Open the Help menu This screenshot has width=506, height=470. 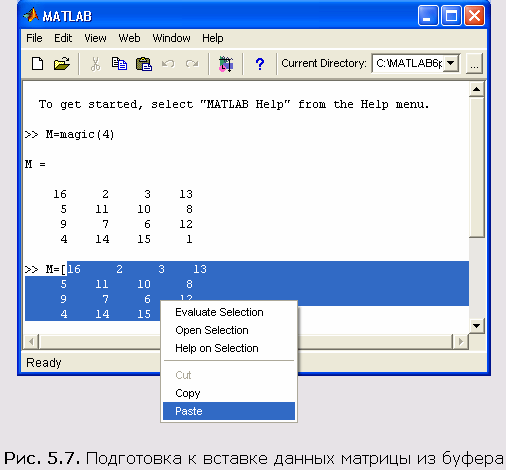213,38
